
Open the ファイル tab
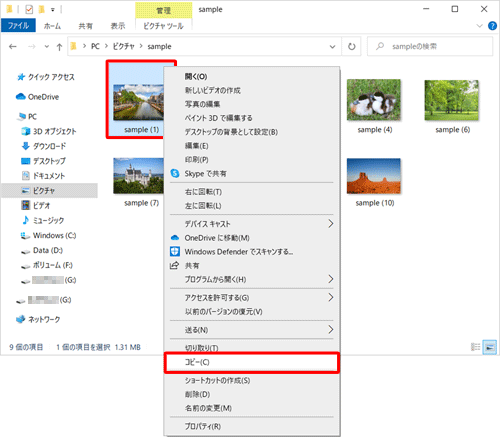pos(18,26)
